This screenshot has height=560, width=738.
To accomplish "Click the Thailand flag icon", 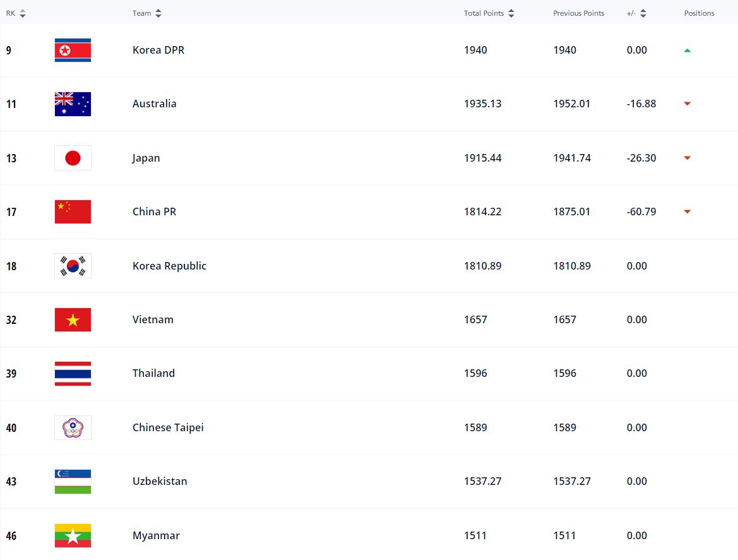I will tap(73, 374).
